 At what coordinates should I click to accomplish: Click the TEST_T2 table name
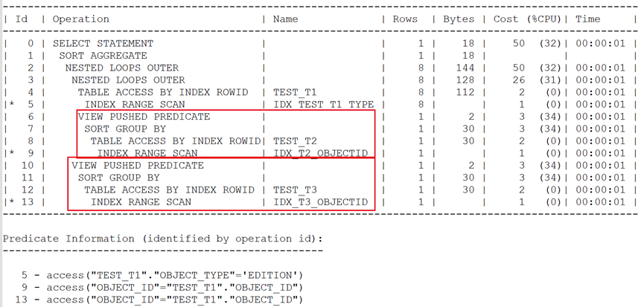pyautogui.click(x=295, y=141)
